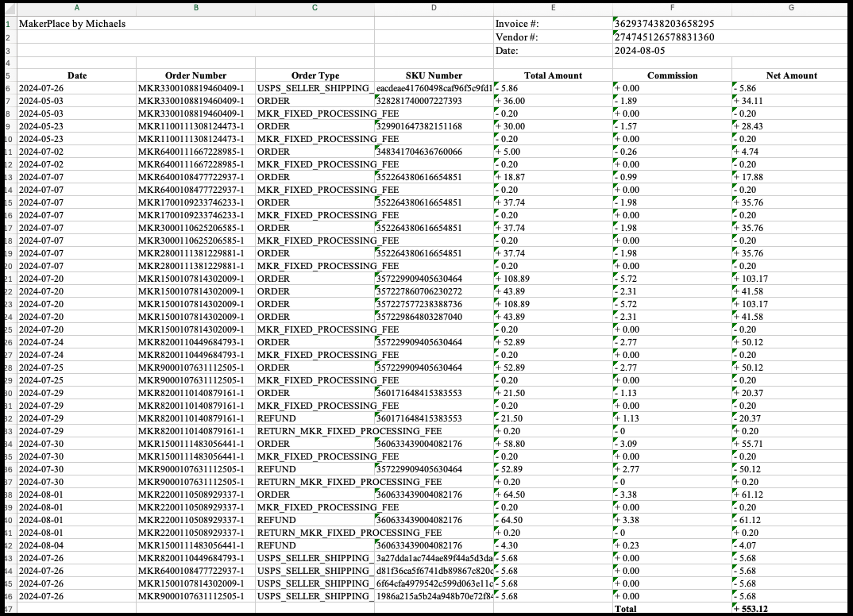853x616 pixels.
Task: Click the MakerPlace by Michaels title cell
Action: pos(76,24)
